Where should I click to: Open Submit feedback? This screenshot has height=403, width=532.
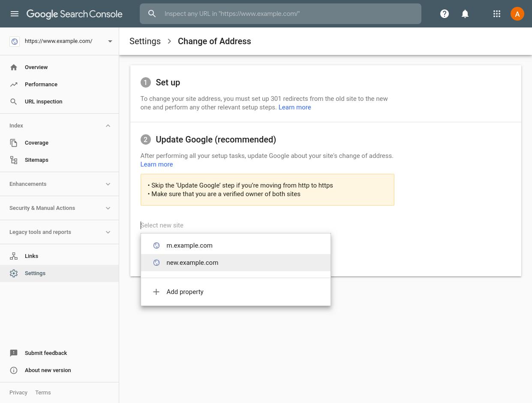(x=46, y=353)
